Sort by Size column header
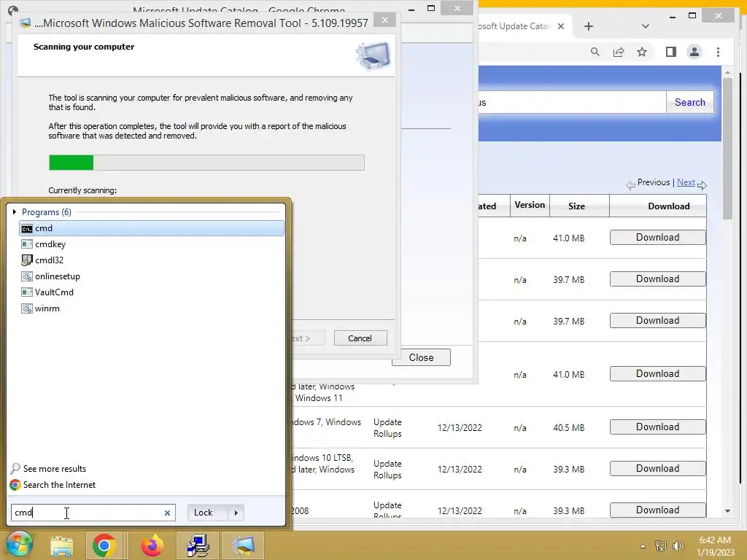This screenshot has width=747, height=560. 576,206
